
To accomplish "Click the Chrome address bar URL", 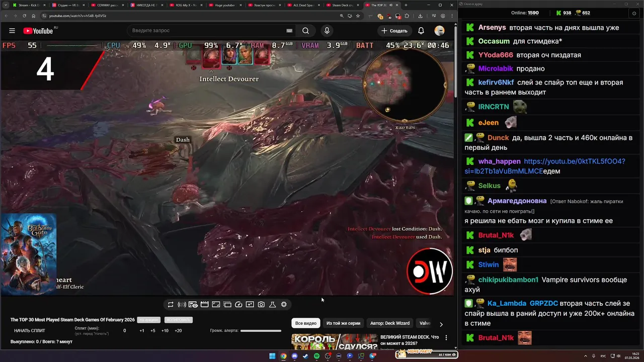I will 77,16.
